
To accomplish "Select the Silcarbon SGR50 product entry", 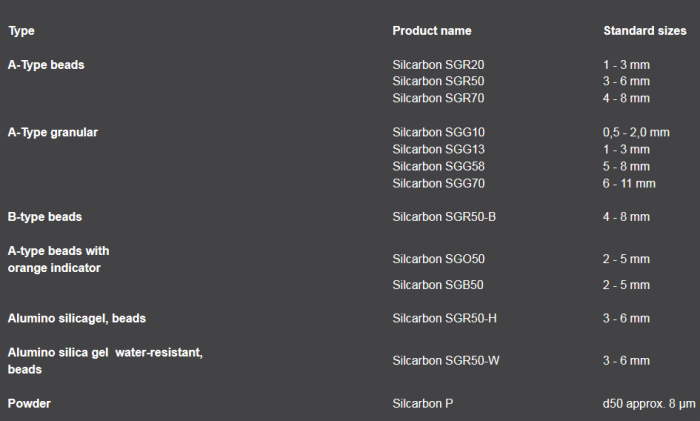I will click(x=438, y=81).
